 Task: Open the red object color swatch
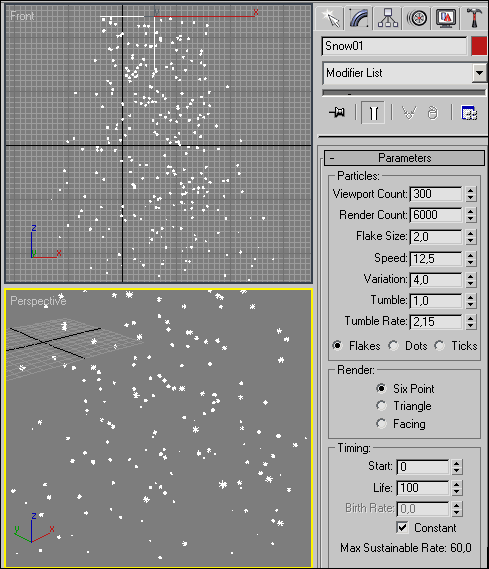click(x=479, y=46)
